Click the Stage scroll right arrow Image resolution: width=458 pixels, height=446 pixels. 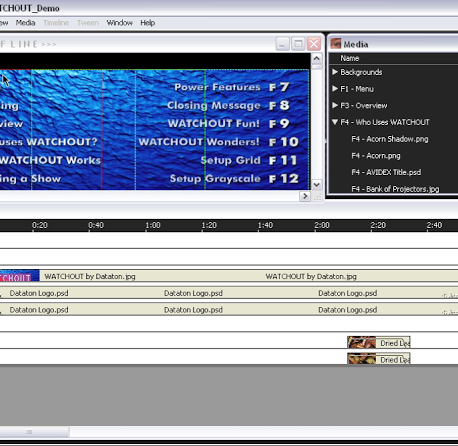point(304,196)
